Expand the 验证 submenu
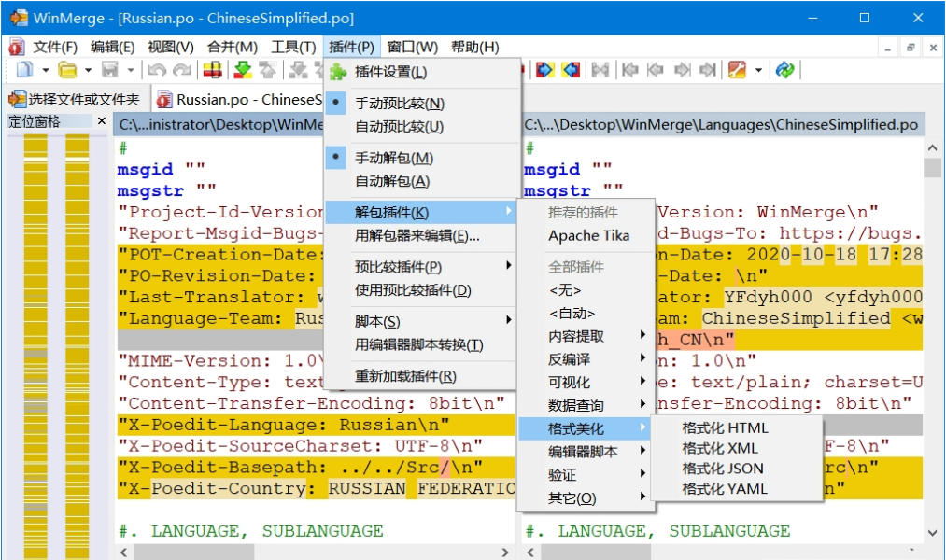Viewport: 946px width, 560px height. pos(586,474)
